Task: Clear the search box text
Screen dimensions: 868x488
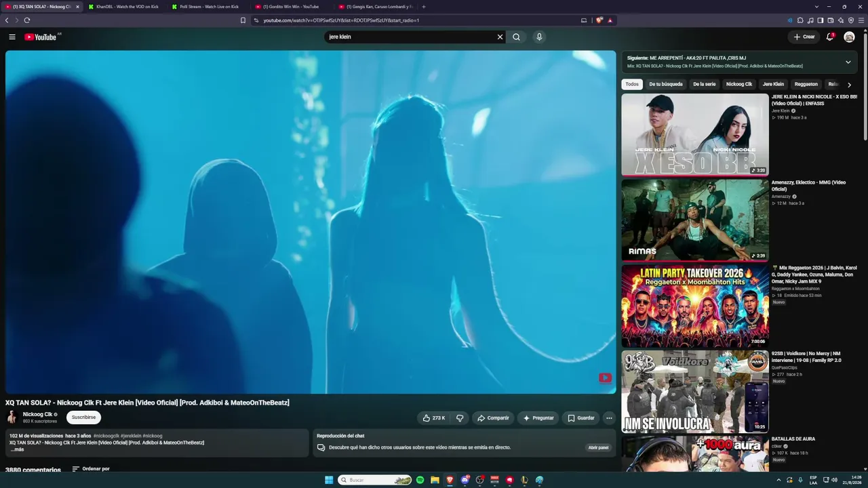Action: point(500,37)
